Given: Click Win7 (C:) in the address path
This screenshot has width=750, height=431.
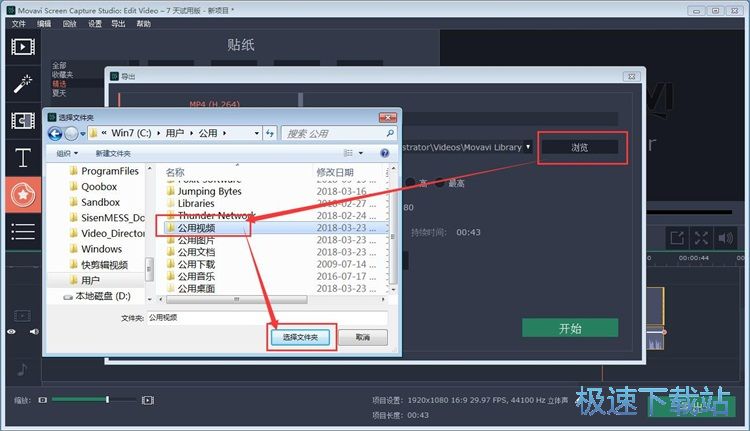Looking at the screenshot, I should pos(131,133).
